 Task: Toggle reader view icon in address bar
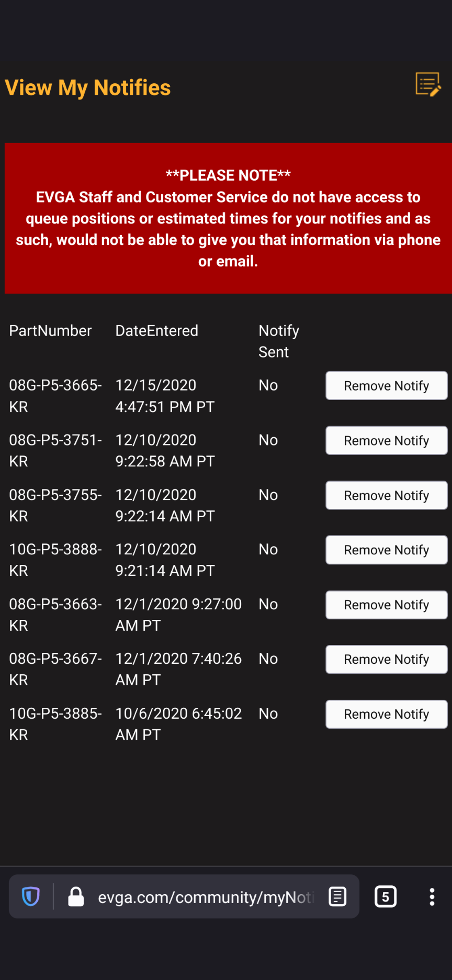(x=337, y=896)
